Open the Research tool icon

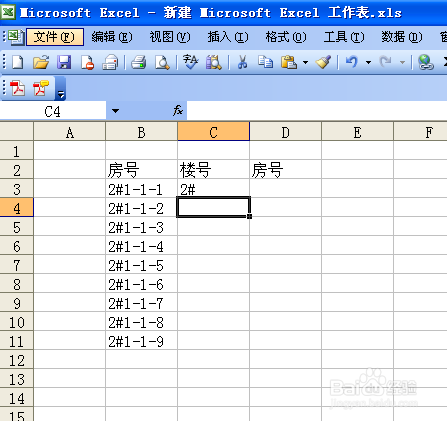pyautogui.click(x=214, y=62)
